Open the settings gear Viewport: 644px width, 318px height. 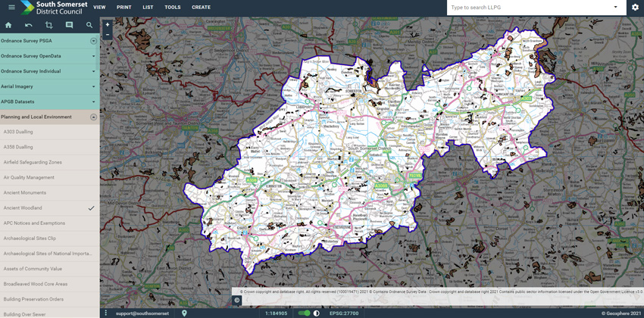tap(635, 8)
